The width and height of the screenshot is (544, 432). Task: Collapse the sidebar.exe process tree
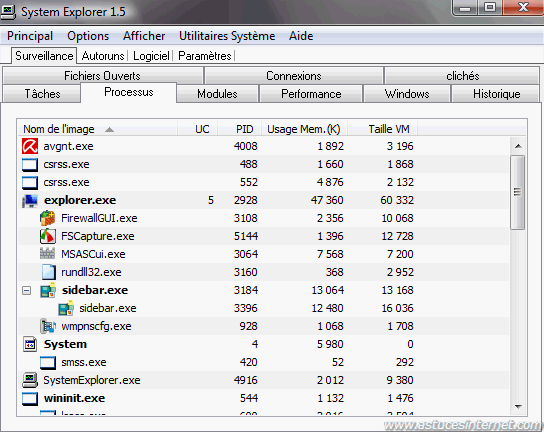[x=26, y=290]
